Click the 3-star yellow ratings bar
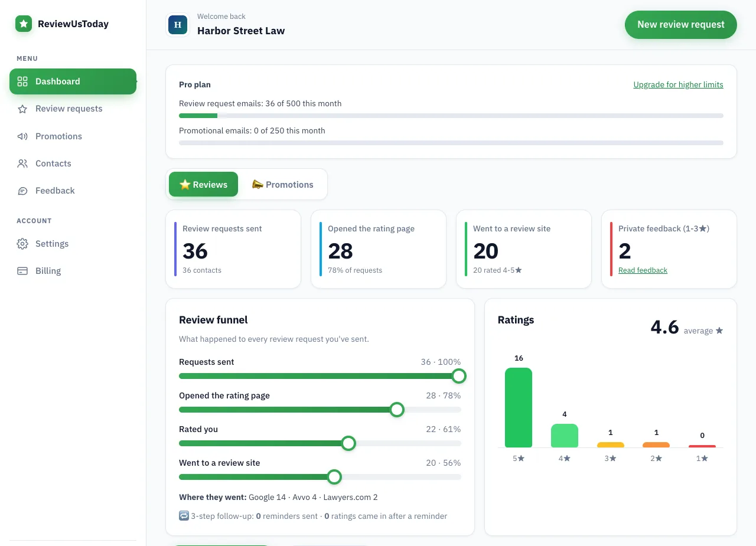The image size is (756, 546). coord(611,444)
